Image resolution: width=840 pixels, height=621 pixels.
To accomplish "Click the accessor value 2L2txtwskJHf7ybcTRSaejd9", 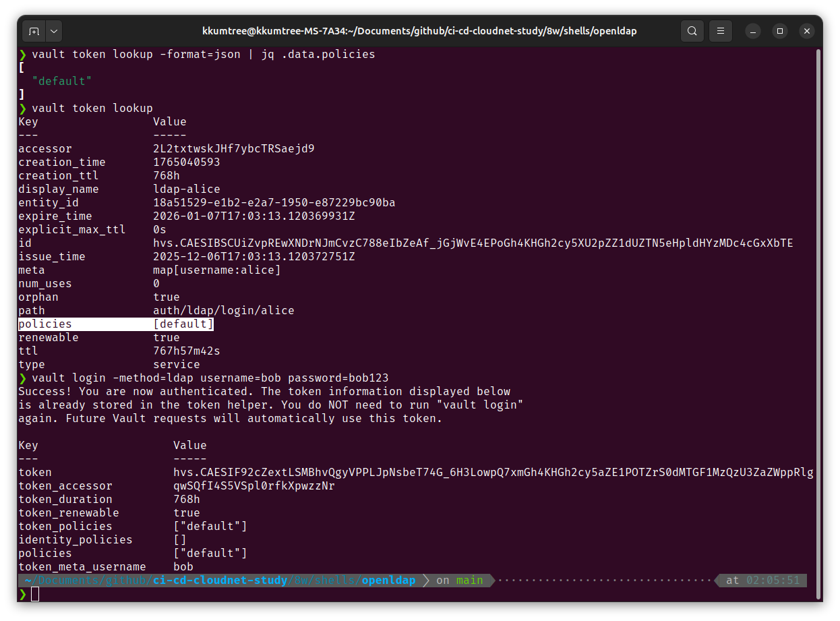I will pos(234,148).
